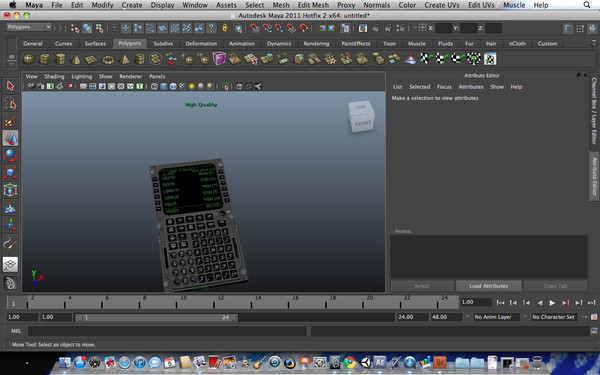Click the Polygon Plane shelf icon
The height and width of the screenshot is (375, 600).
pyautogui.click(x=92, y=59)
